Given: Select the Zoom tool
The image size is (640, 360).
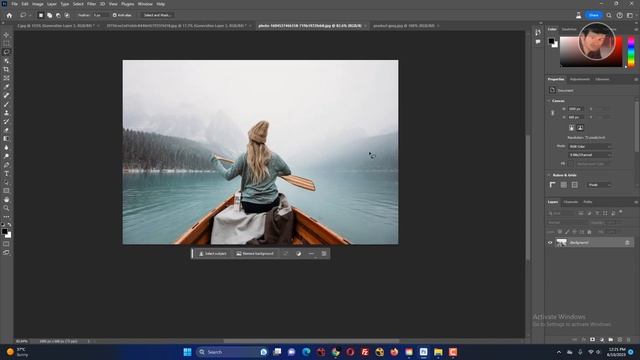Looking at the screenshot, I should pos(6,208).
